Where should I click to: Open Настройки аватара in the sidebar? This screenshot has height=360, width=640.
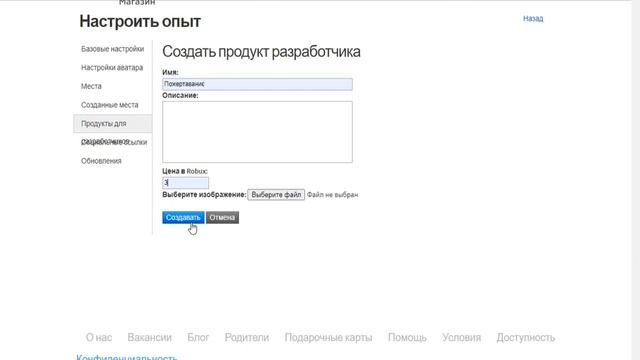click(x=112, y=68)
